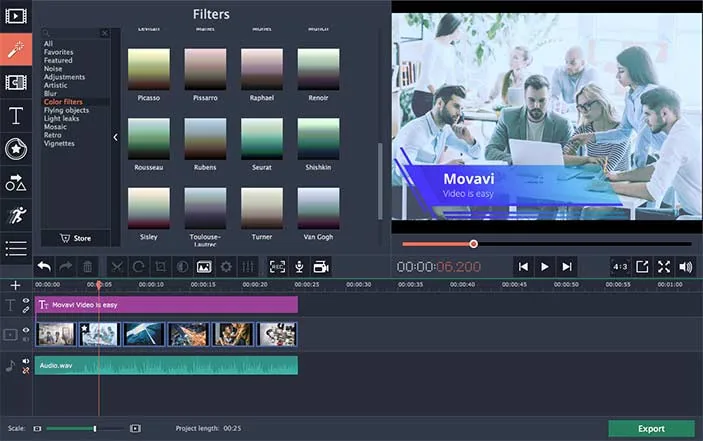This screenshot has width=703, height=441.
Task: Select the Van Gogh filter thumbnail
Action: point(318,209)
